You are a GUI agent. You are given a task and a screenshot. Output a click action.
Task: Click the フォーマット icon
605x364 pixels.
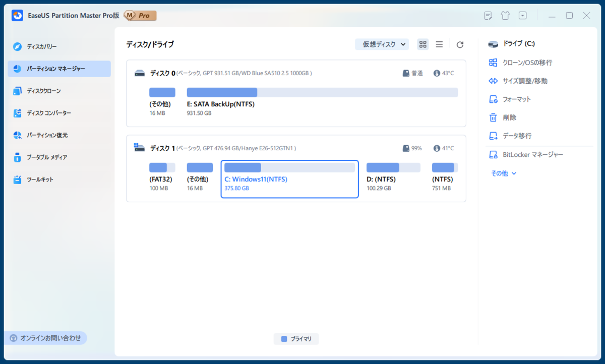(493, 99)
